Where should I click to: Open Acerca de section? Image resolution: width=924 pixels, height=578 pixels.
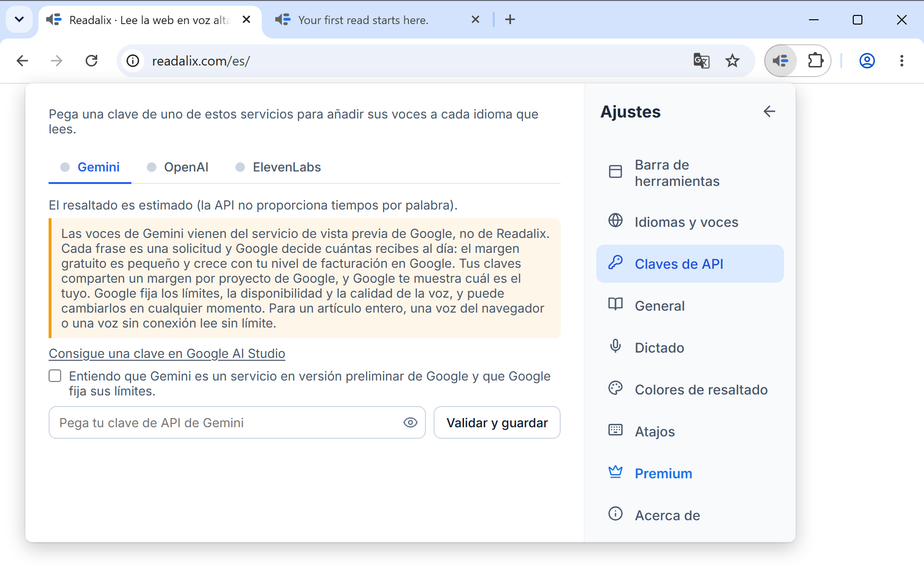[690, 515]
